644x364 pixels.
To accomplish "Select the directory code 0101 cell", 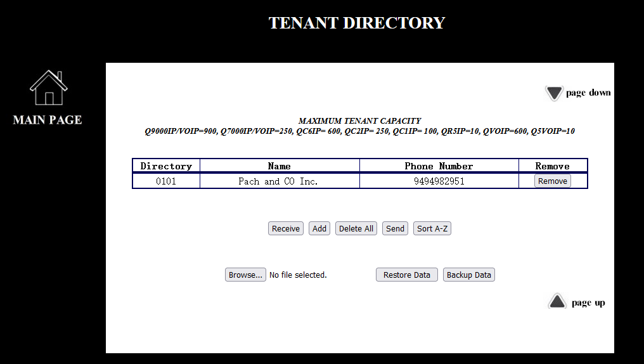I will coord(166,181).
